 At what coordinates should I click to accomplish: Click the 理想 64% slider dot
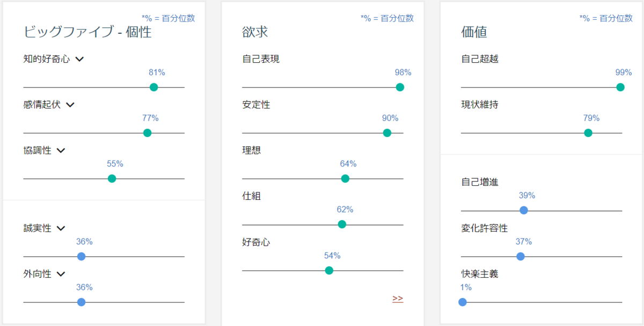[x=345, y=178]
